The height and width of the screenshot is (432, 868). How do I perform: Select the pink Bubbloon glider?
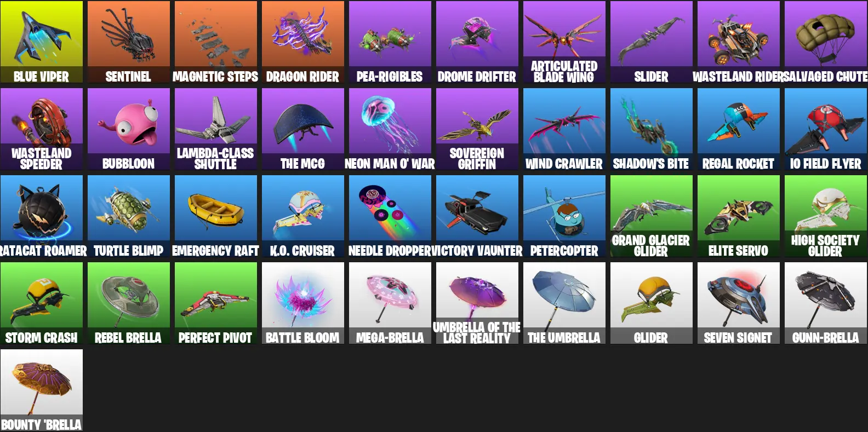[x=129, y=129]
